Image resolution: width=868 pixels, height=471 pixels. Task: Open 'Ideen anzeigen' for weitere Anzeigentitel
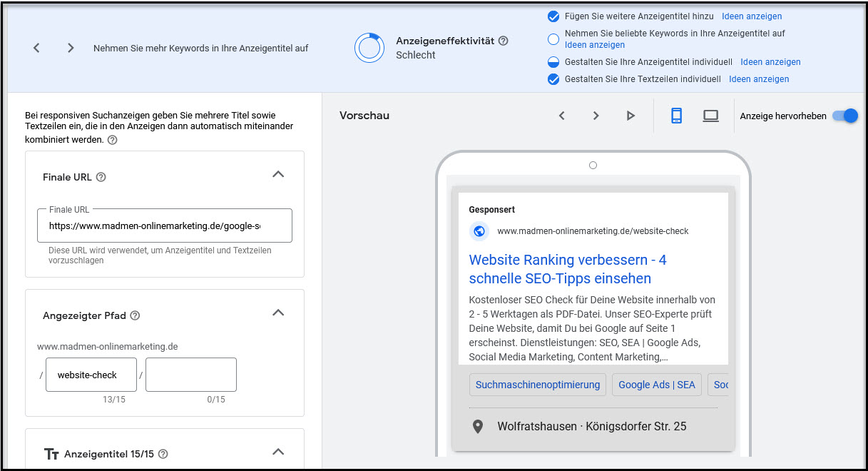(752, 16)
